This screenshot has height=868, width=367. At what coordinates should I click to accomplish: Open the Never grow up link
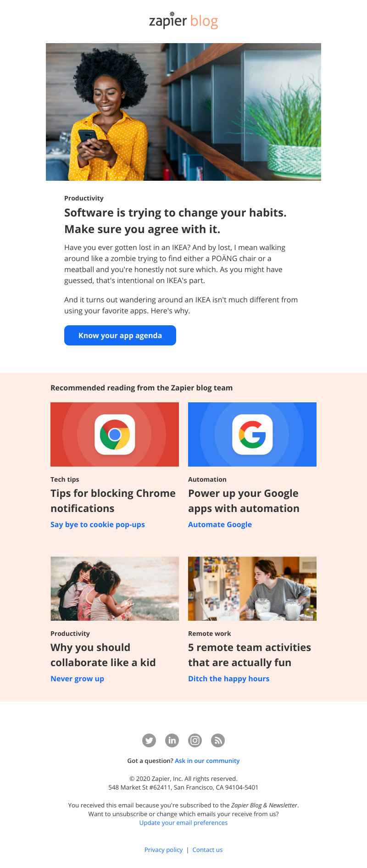pyautogui.click(x=77, y=679)
